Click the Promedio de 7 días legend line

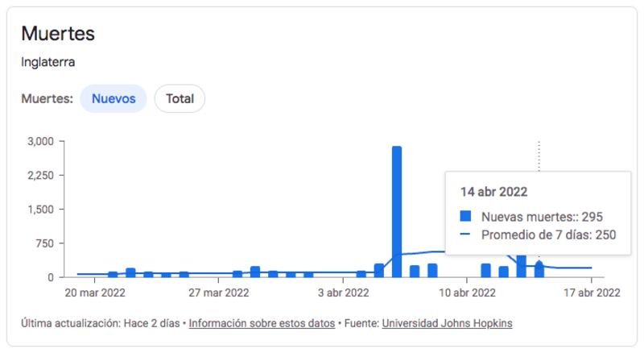[465, 234]
